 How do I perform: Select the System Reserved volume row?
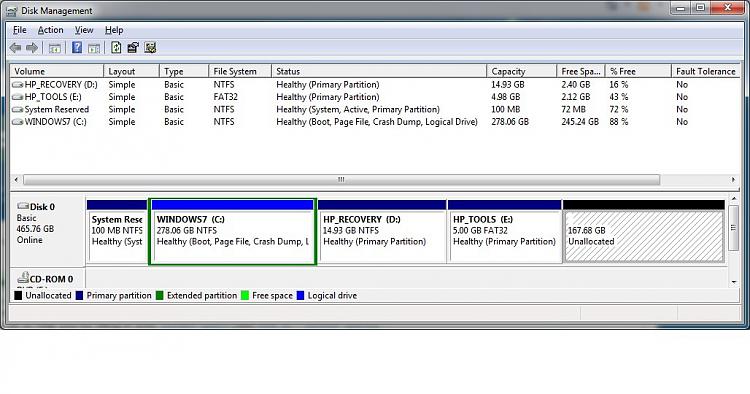pyautogui.click(x=375, y=109)
